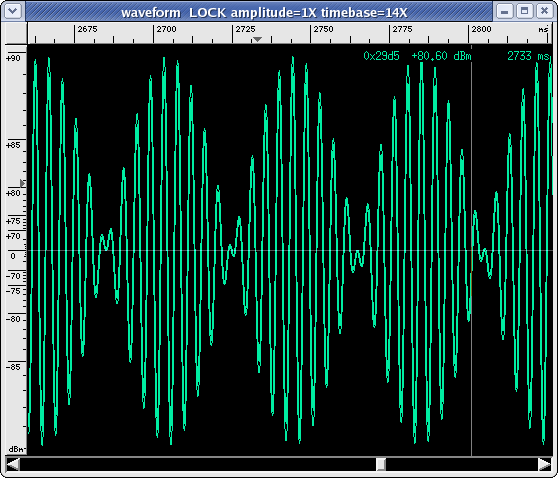
Task: Click the minimize window button
Action: pyautogui.click(x=504, y=11)
